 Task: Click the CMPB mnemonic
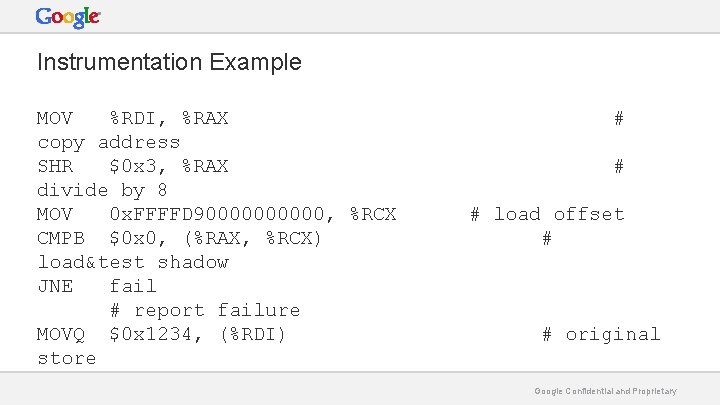[x=61, y=238]
